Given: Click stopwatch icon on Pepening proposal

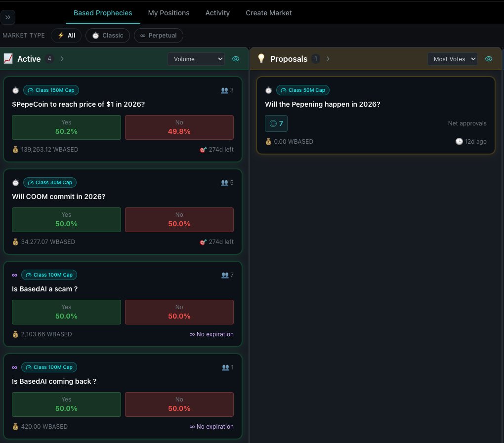Looking at the screenshot, I should [x=268, y=90].
